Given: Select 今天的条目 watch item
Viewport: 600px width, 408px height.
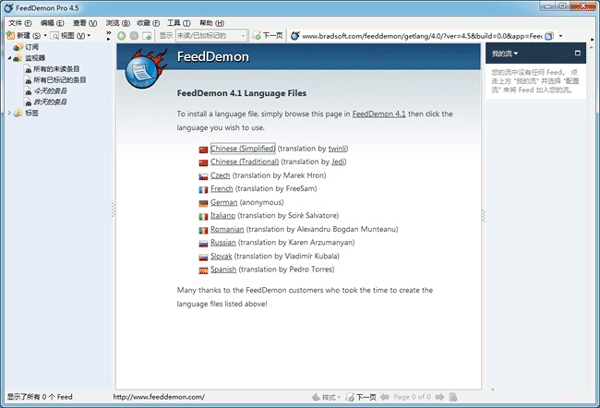Looking at the screenshot, I should tap(50, 91).
